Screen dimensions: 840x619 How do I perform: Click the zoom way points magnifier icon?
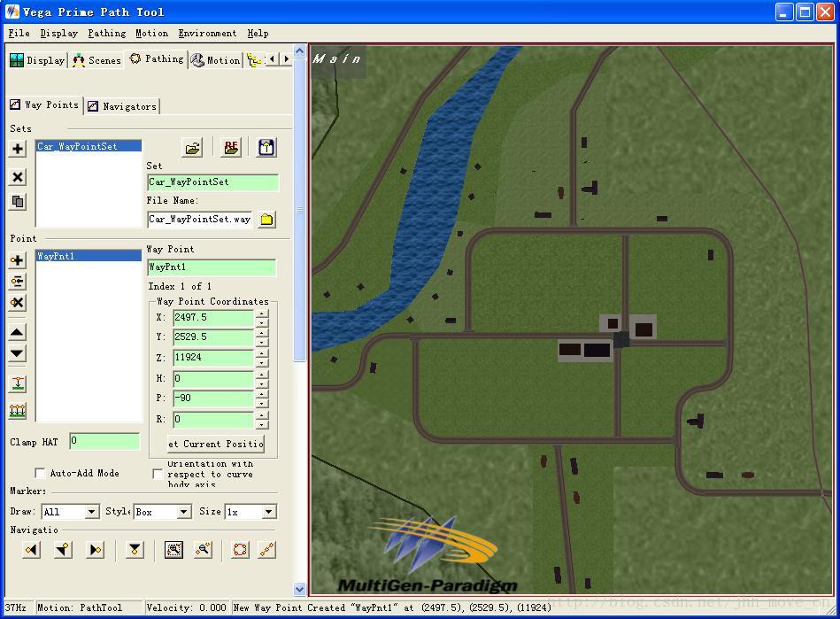tap(203, 550)
